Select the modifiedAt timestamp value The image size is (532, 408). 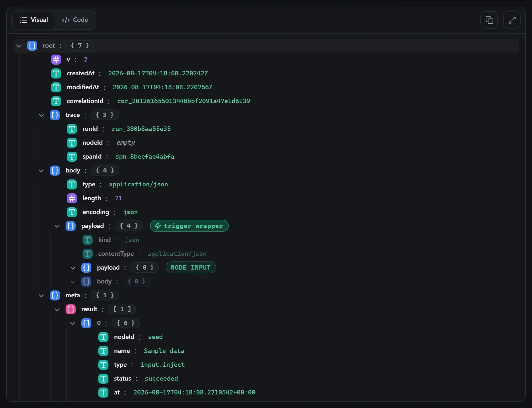click(x=163, y=87)
